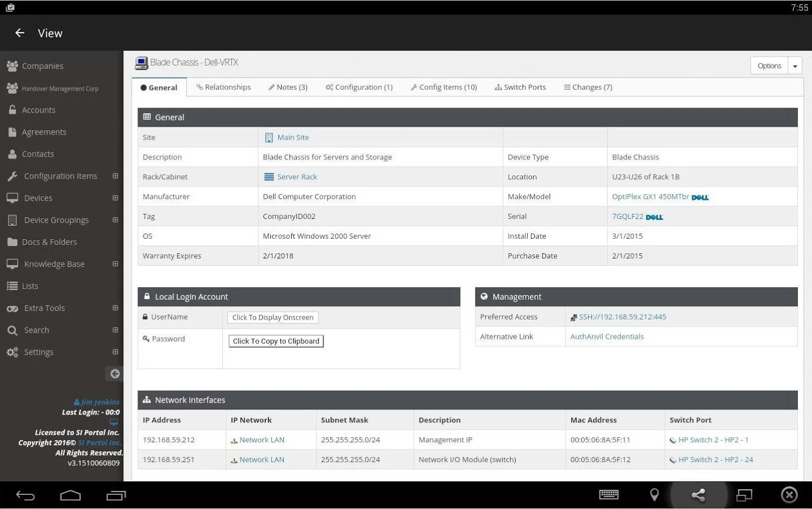Viewport: 812px width, 509px height.
Task: Open SSH://192.168.59.212:445 access link
Action: [x=623, y=317]
